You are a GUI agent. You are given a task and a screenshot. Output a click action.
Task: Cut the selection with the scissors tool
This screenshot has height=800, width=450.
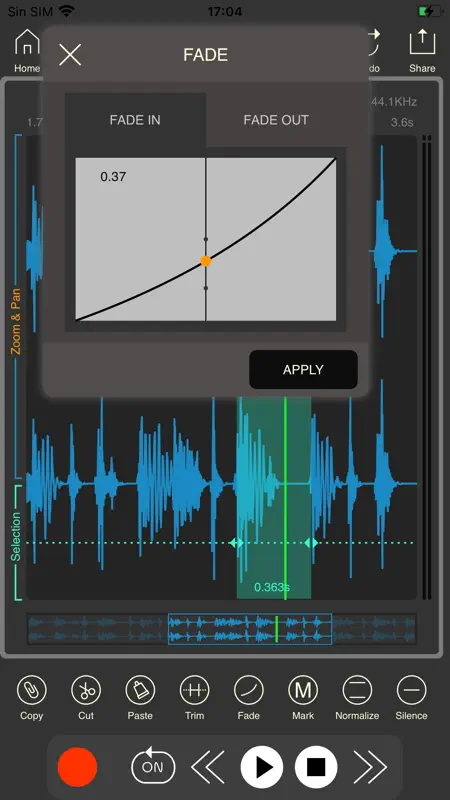[86, 697]
